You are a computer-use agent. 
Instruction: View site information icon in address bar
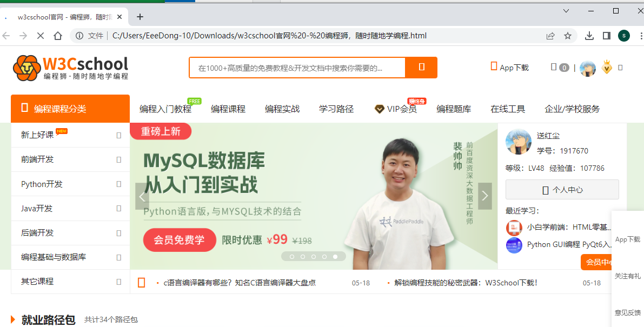tap(79, 36)
